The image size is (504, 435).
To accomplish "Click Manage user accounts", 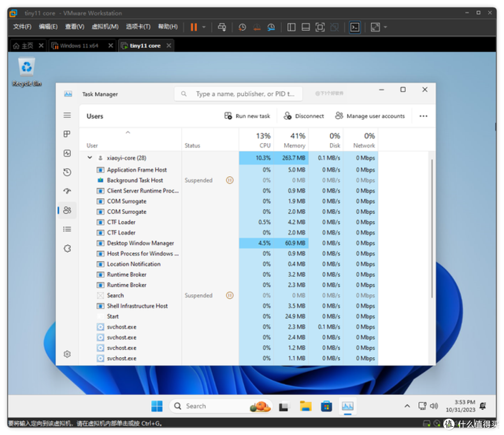I will (371, 116).
